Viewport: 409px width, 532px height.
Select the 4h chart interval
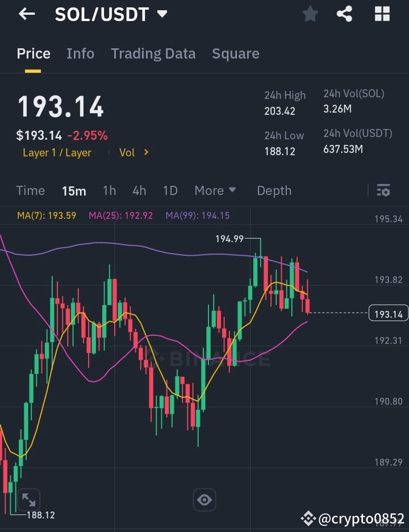click(139, 190)
